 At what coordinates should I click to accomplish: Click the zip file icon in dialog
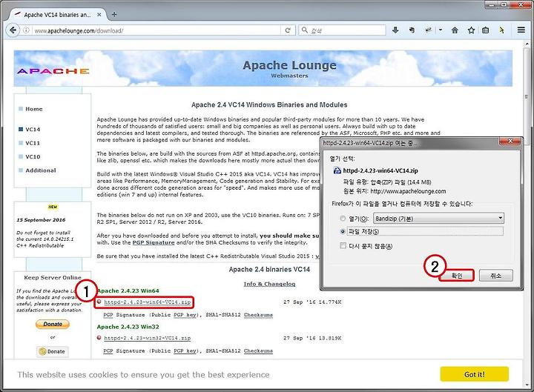pos(337,170)
